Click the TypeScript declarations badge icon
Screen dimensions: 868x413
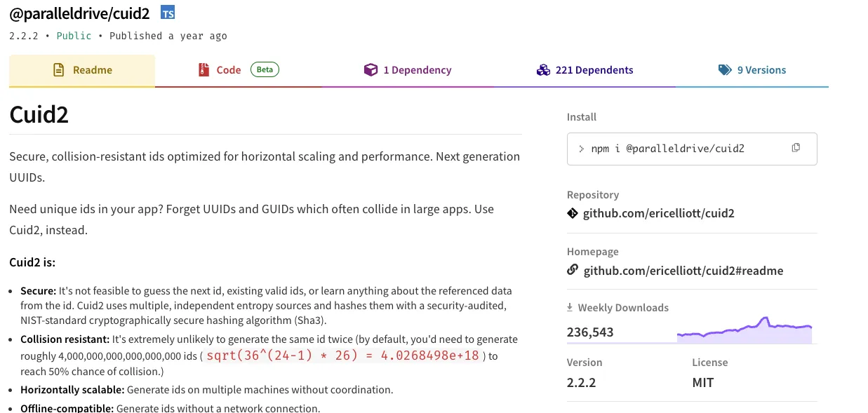click(168, 13)
